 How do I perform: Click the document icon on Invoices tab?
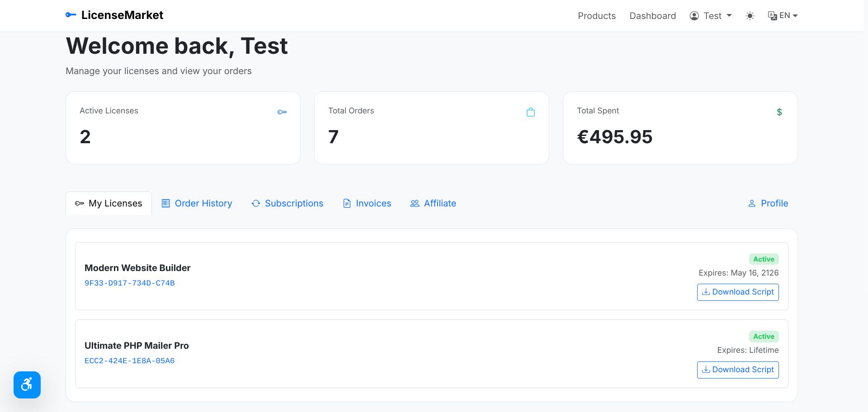[347, 203]
